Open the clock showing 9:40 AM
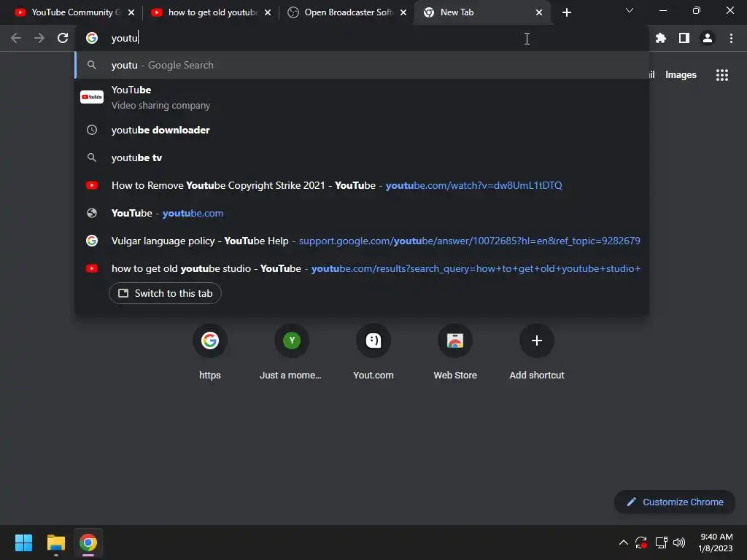The image size is (747, 560). (x=716, y=542)
